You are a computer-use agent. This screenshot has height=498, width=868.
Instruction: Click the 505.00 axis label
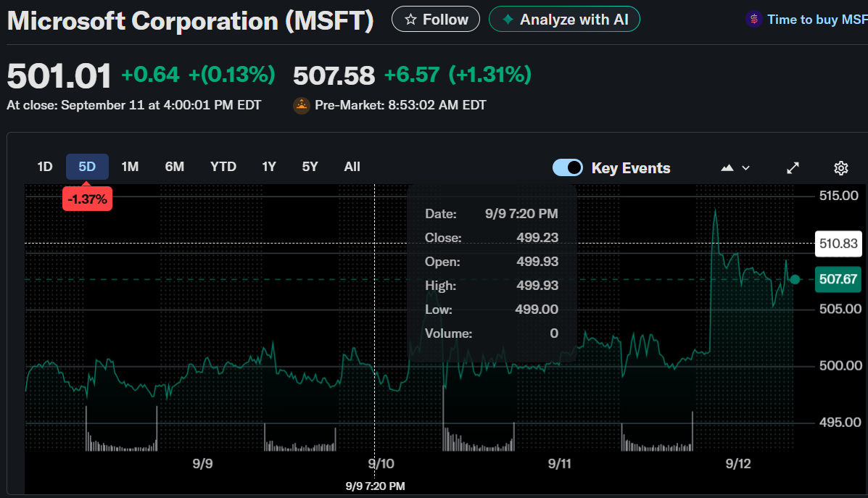point(840,309)
